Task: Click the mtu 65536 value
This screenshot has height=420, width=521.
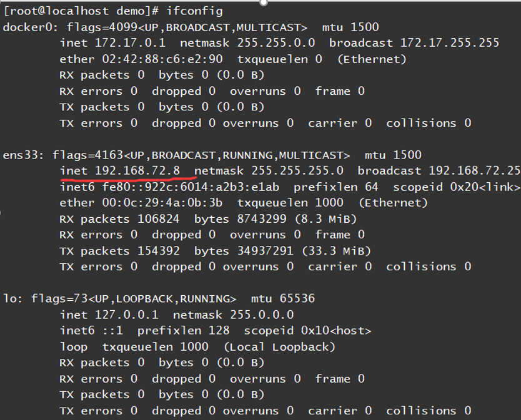Action: pos(294,298)
